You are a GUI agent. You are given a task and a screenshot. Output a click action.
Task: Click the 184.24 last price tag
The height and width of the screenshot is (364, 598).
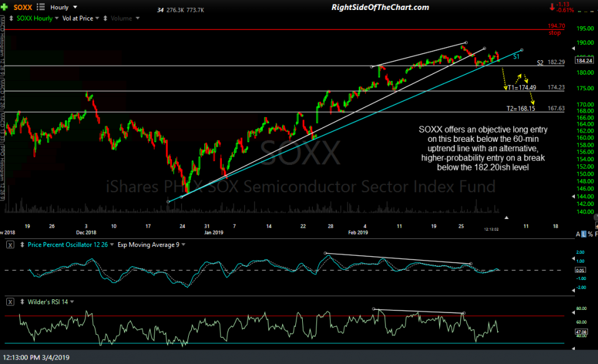click(584, 60)
